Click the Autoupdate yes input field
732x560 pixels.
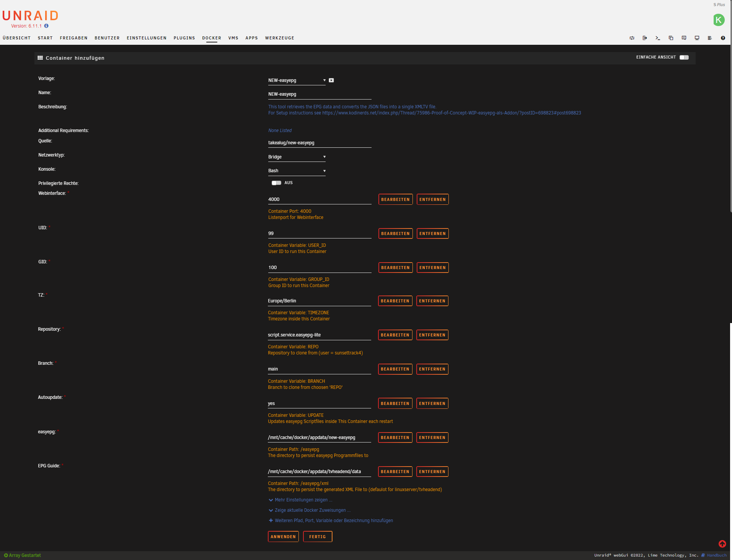click(x=319, y=403)
